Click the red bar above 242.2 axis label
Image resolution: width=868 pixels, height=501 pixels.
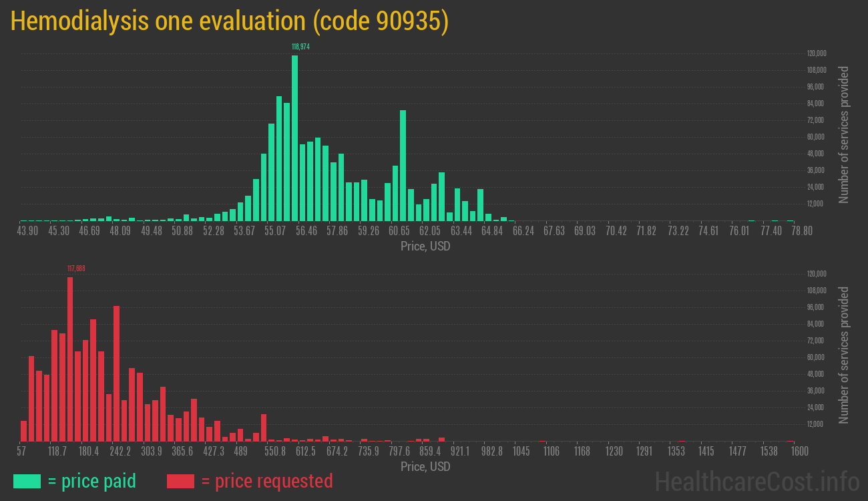tap(116, 373)
